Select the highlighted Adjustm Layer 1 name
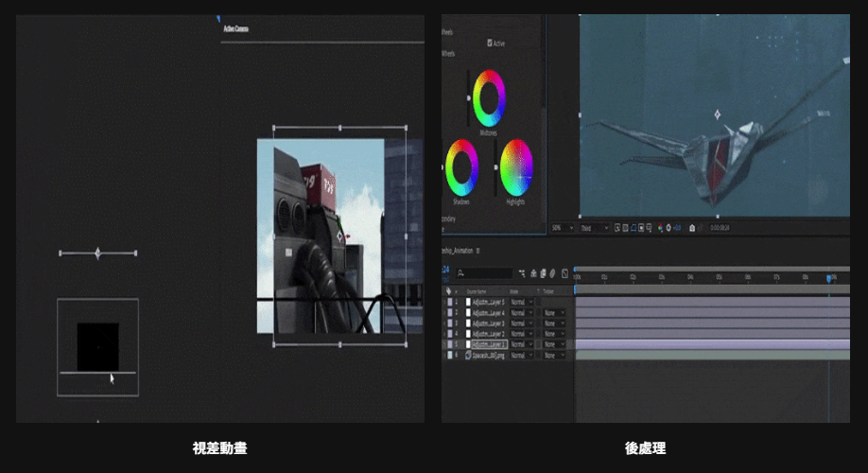 coord(490,344)
